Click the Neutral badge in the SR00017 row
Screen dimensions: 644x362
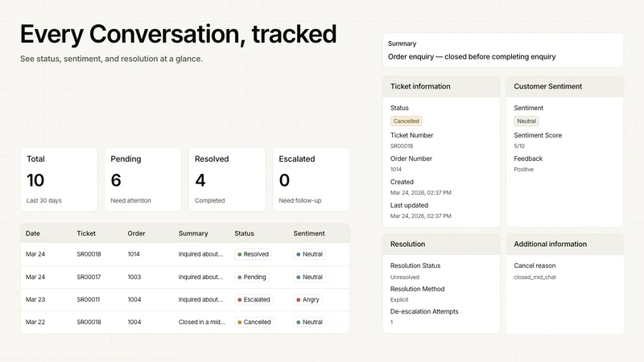tap(309, 277)
